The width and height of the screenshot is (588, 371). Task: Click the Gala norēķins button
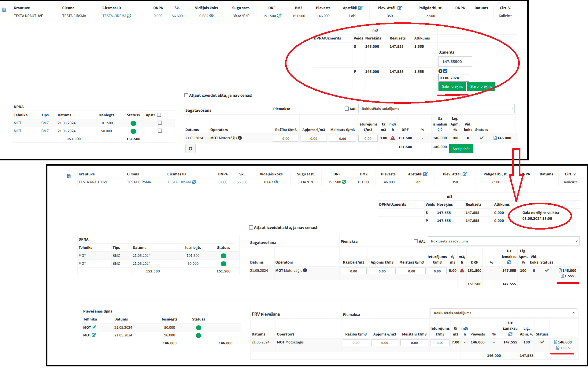pos(452,86)
